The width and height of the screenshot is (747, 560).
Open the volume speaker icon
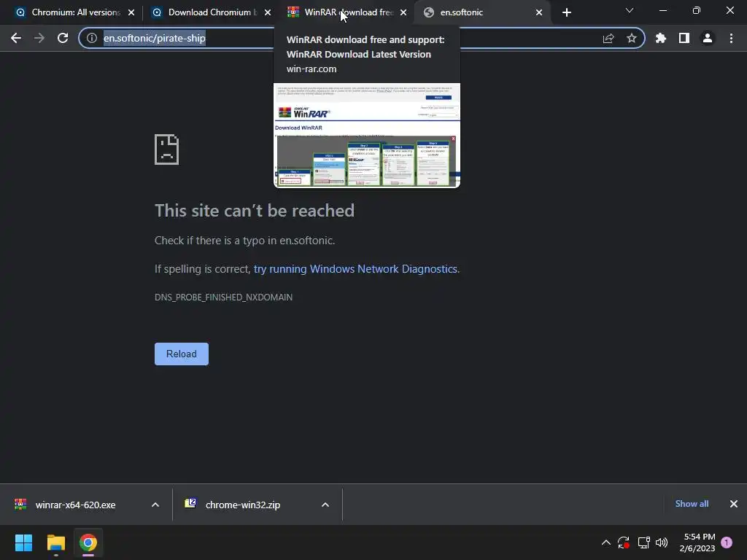tap(662, 542)
